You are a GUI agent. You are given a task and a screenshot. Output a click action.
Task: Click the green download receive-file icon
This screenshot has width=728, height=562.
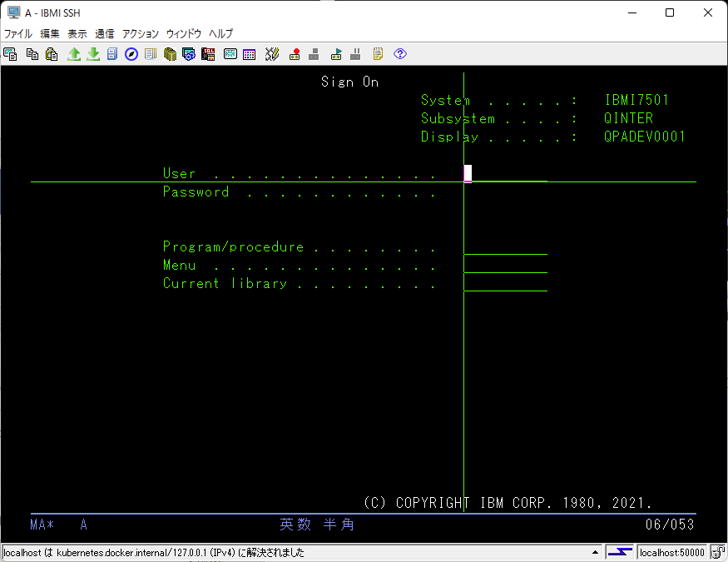coord(93,54)
